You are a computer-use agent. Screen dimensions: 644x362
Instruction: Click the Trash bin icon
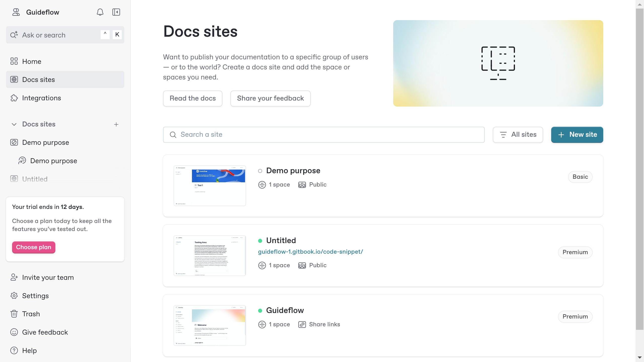pyautogui.click(x=14, y=314)
